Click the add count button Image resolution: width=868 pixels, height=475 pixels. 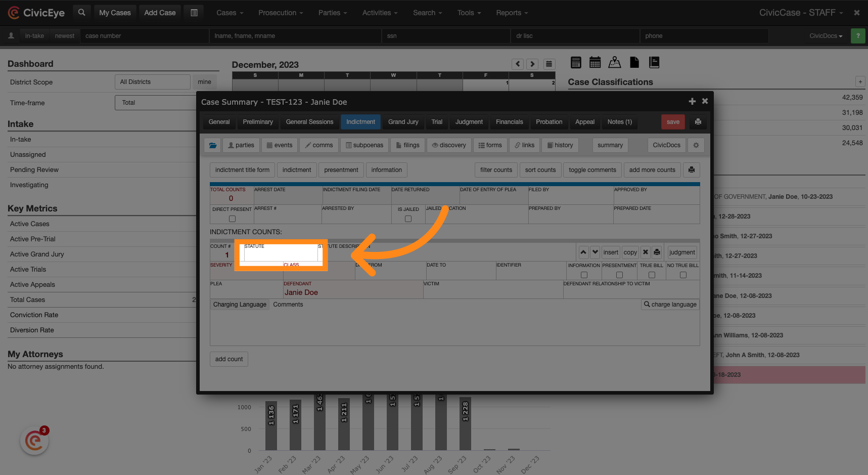coord(229,359)
